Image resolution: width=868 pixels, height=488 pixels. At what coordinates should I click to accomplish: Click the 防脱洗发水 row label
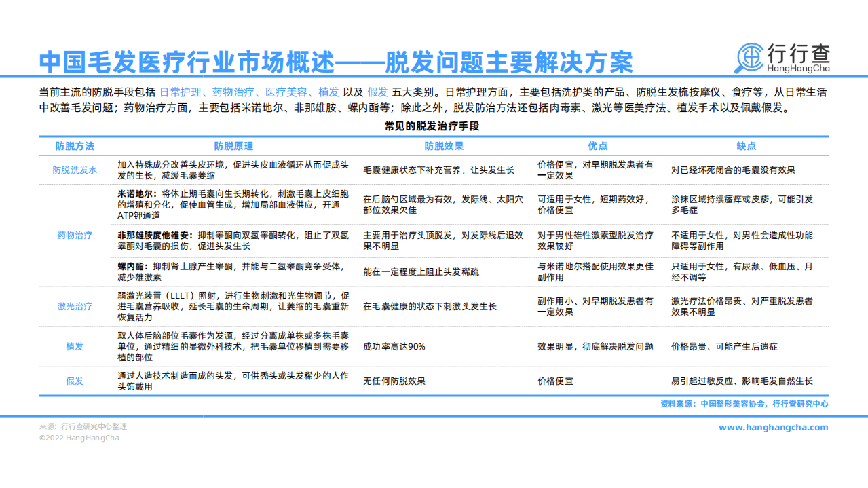pos(73,169)
